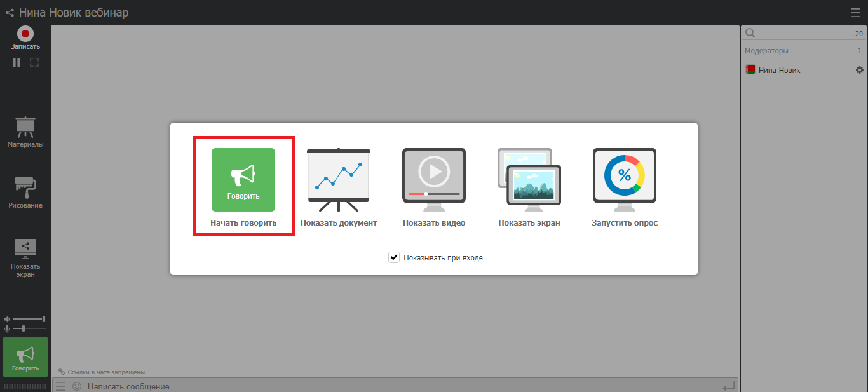Toggle fullscreen mode under the record button
Viewport: 868px width, 392px height.
(x=34, y=62)
